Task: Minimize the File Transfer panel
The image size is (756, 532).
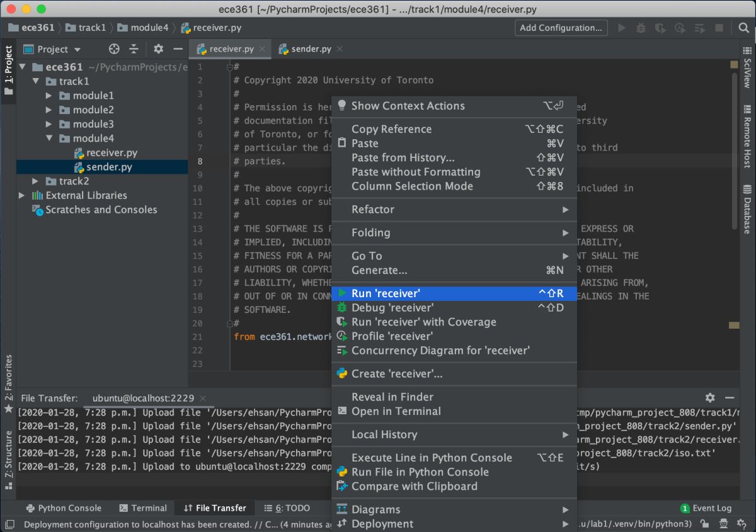Action: (730, 398)
